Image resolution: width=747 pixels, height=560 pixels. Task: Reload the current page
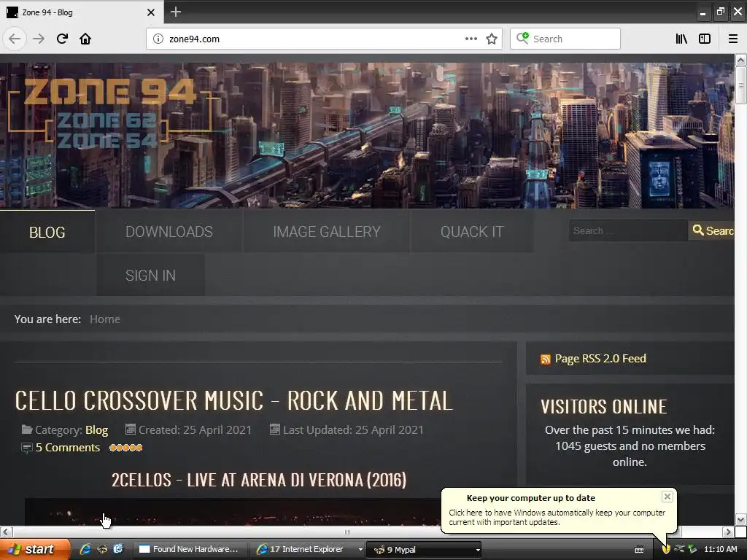coord(62,39)
